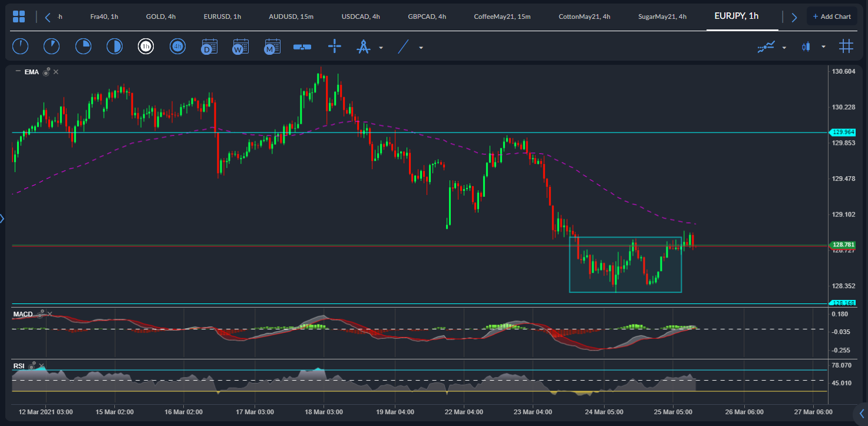
Task: Expand the line tool options arrow
Action: point(420,47)
